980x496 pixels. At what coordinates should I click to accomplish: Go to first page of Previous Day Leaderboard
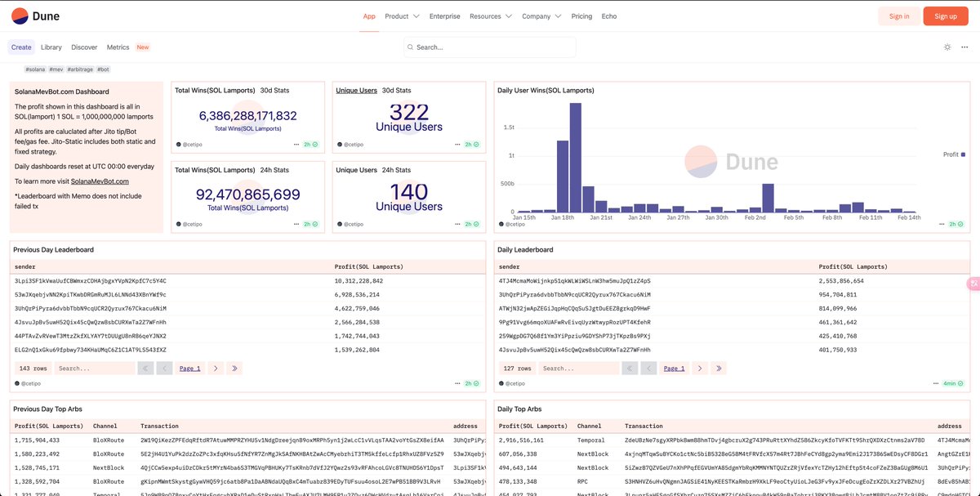pyautogui.click(x=145, y=369)
